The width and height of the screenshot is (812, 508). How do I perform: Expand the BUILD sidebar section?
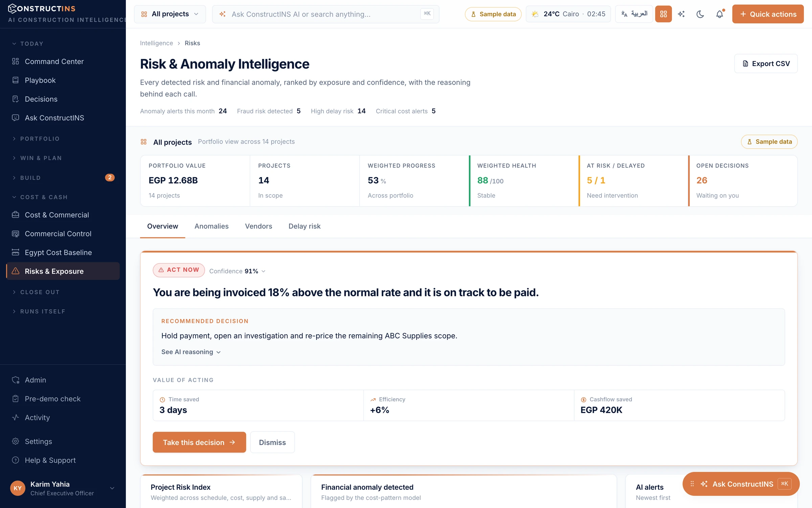[63, 178]
